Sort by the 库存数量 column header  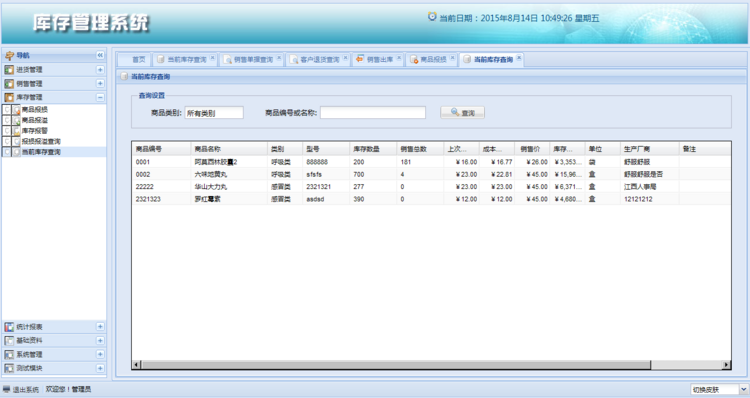(x=373, y=149)
